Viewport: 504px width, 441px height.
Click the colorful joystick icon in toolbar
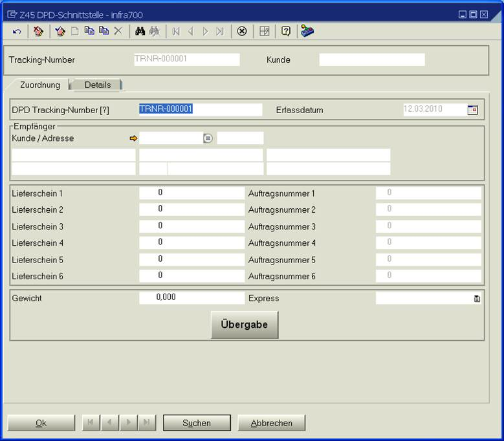point(307,31)
